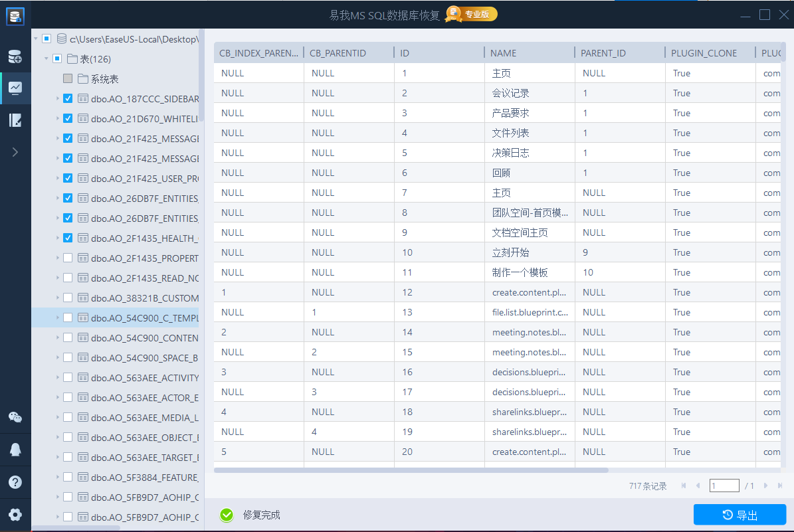
Task: Check the dbo.AO_2F1435_PROPERT table checkbox
Action: (68, 258)
